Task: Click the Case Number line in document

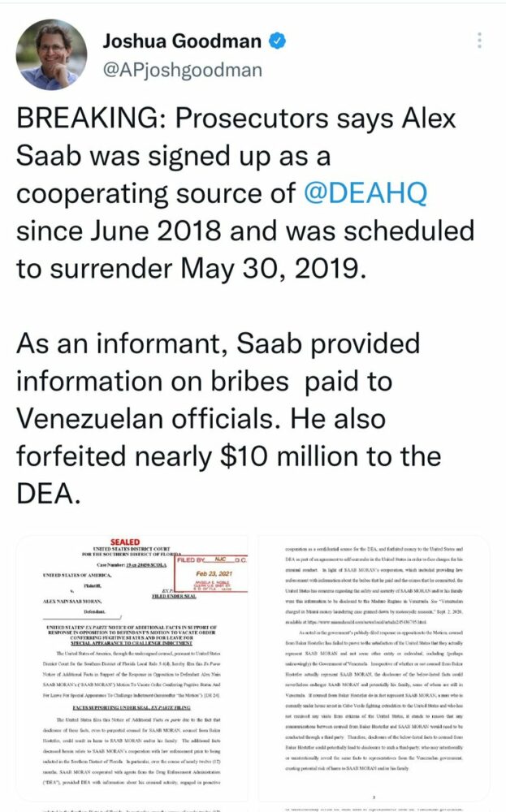Action: [132, 564]
